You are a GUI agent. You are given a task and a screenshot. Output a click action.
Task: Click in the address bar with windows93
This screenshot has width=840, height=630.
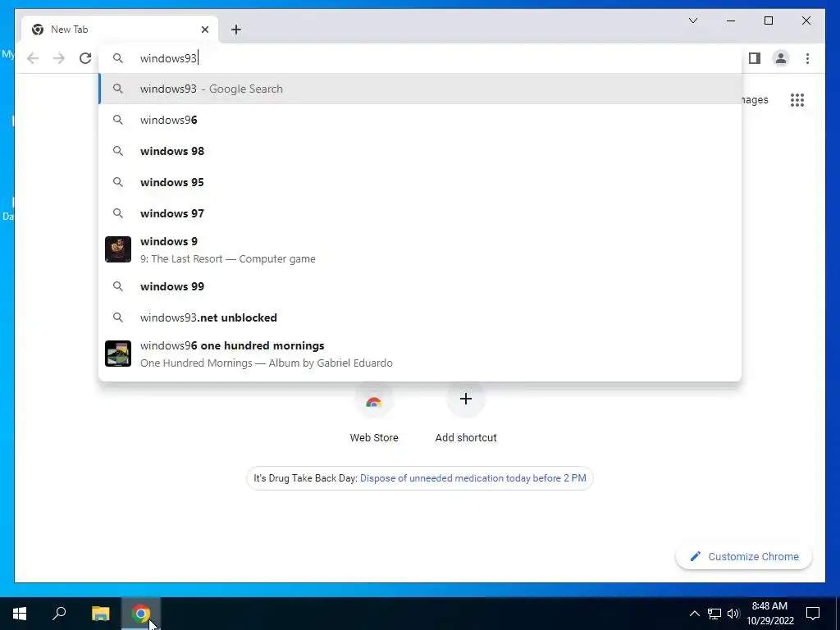[x=420, y=58]
